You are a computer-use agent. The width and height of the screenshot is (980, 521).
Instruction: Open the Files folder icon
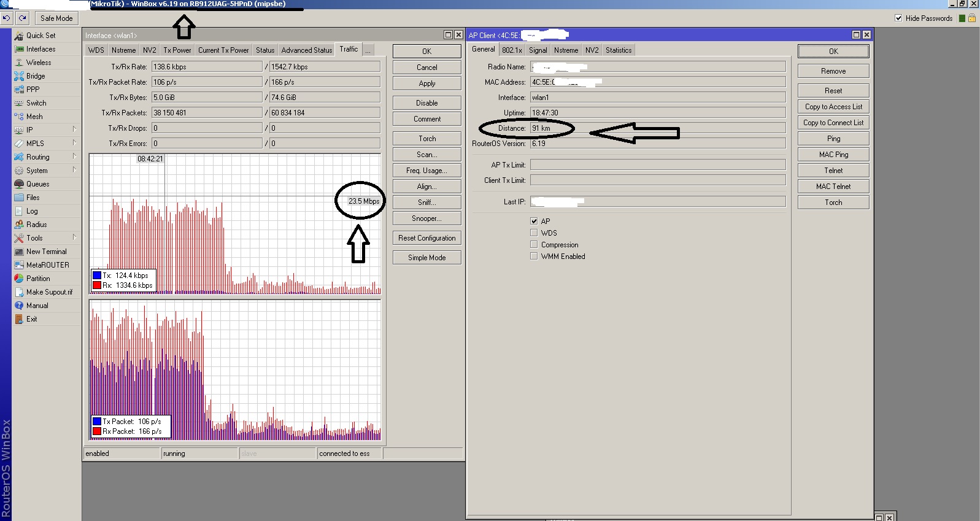pyautogui.click(x=19, y=198)
